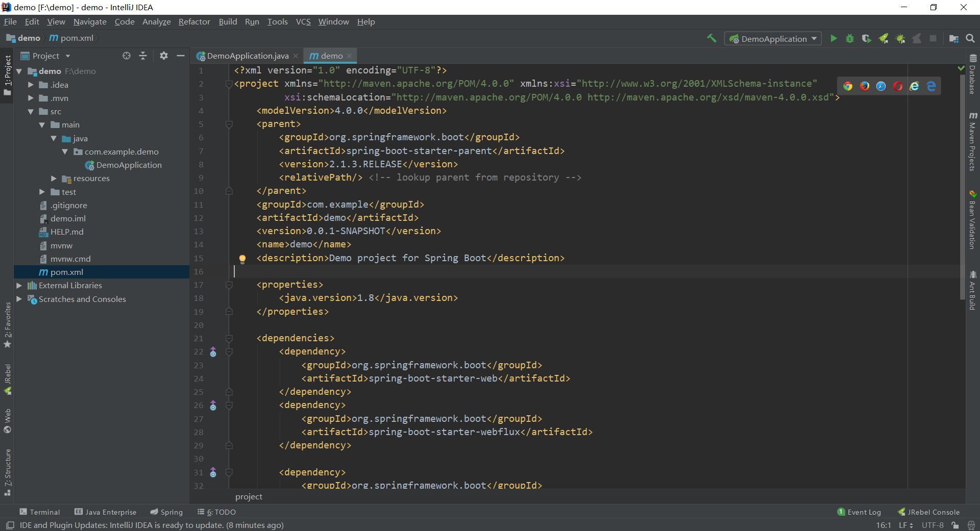Collapse the src folder in the tree
This screenshot has width=980, height=531.
point(32,111)
